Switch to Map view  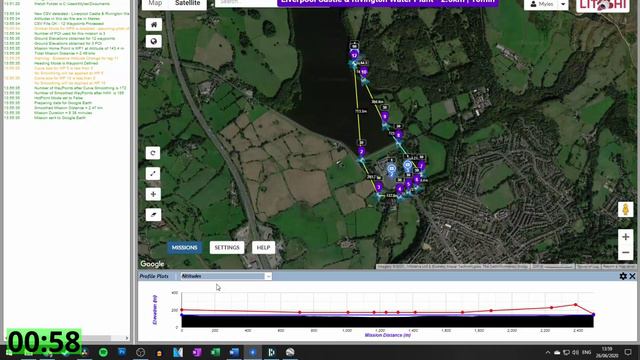155,3
